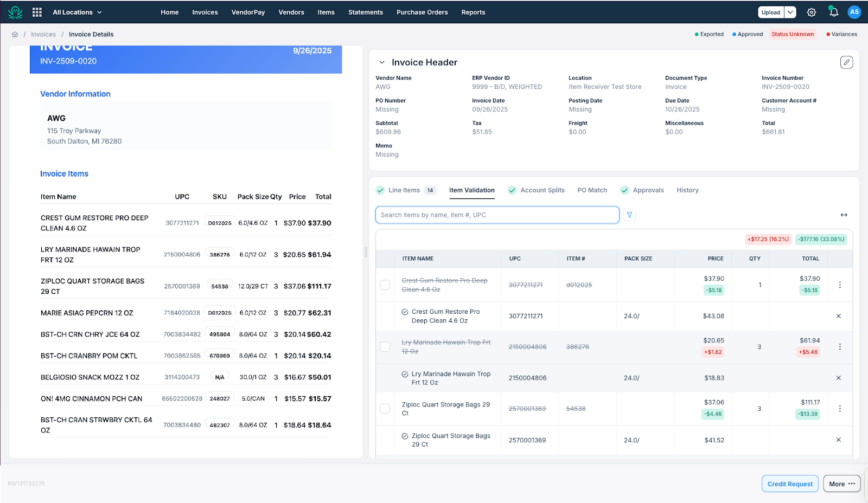Open the AS user avatar menu
The height and width of the screenshot is (503, 868).
point(854,12)
